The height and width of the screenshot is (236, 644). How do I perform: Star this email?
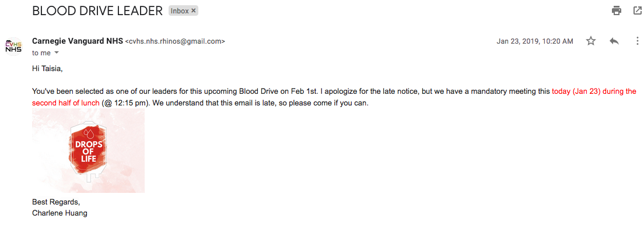click(x=591, y=41)
